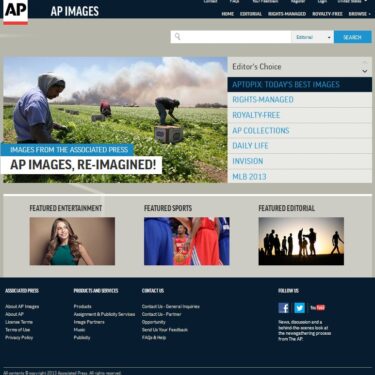Open the AP YouTube icon
Viewport: 375px width, 375px height.
point(318,308)
